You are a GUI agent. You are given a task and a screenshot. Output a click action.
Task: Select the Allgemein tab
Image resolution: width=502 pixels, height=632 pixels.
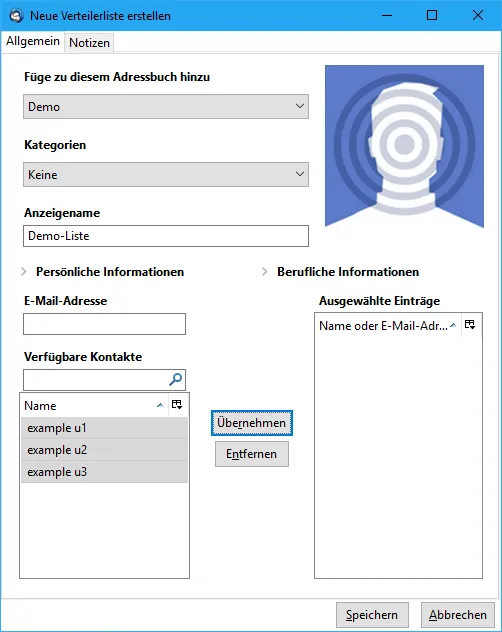point(33,41)
